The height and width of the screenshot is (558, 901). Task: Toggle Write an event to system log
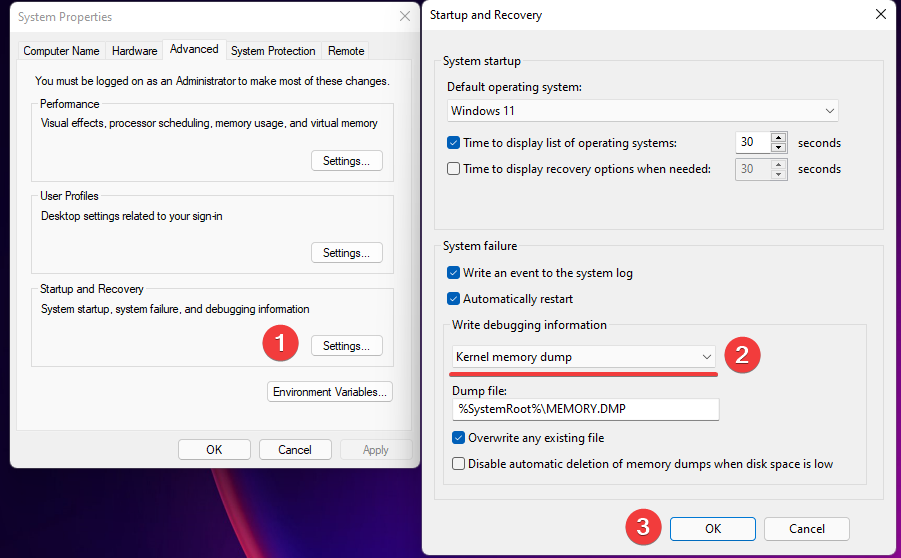tap(453, 273)
